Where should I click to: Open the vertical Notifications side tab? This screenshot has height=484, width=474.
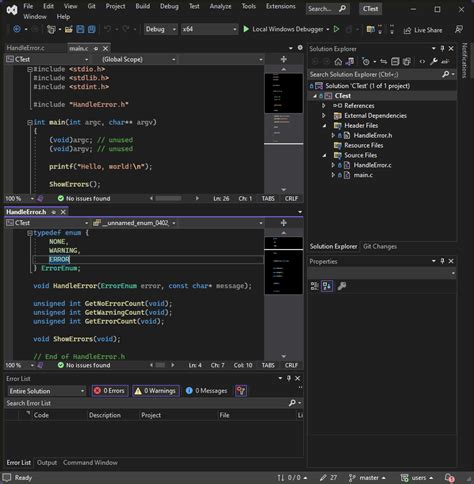pos(464,60)
